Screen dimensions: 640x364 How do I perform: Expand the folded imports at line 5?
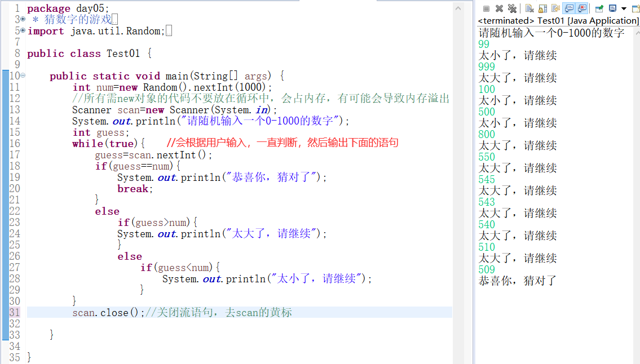click(x=23, y=30)
